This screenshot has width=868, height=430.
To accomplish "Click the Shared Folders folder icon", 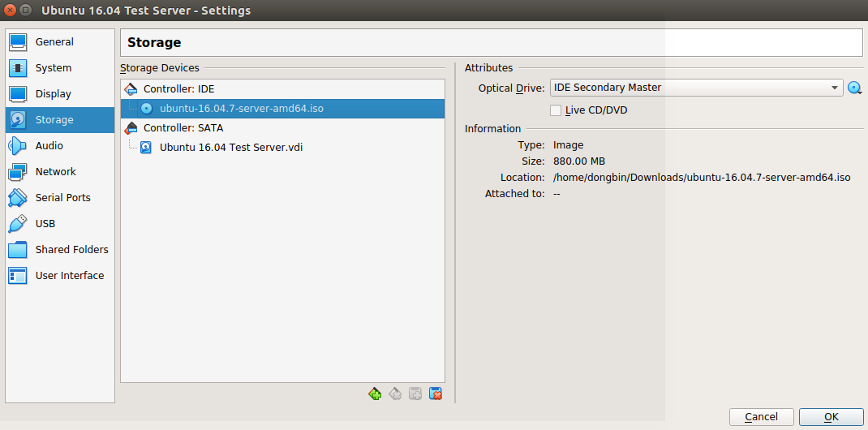I will [18, 250].
